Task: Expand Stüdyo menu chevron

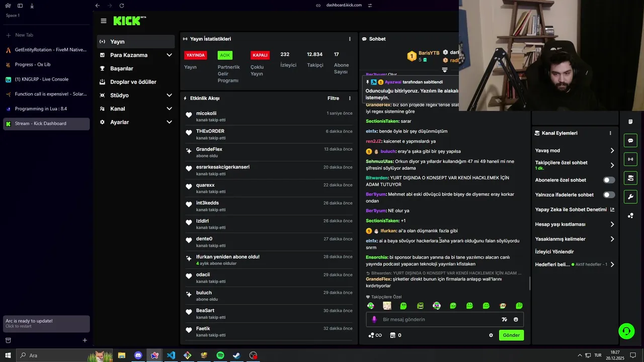Action: [169, 96]
